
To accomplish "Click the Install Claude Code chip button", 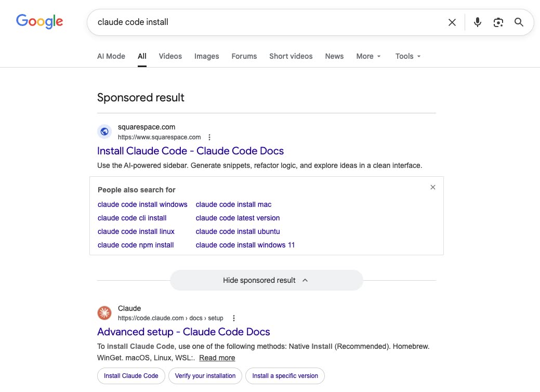I will click(x=131, y=376).
